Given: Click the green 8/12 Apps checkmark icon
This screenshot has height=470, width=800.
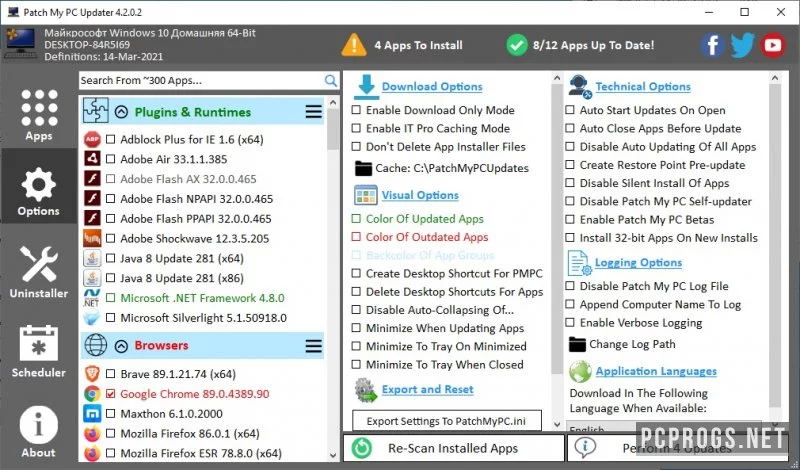Looking at the screenshot, I should tap(517, 45).
